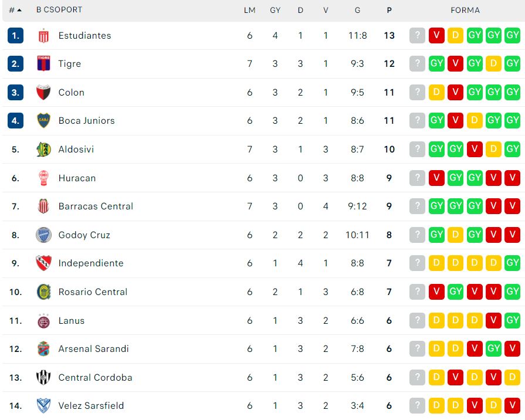Viewport: 525px width, 420px height.
Task: Open Huracan team page link
Action: point(77,178)
